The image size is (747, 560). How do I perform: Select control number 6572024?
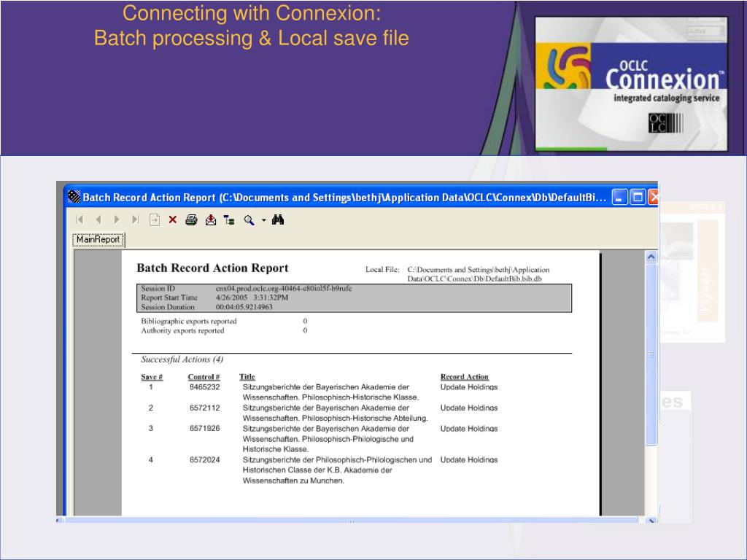tap(205, 460)
